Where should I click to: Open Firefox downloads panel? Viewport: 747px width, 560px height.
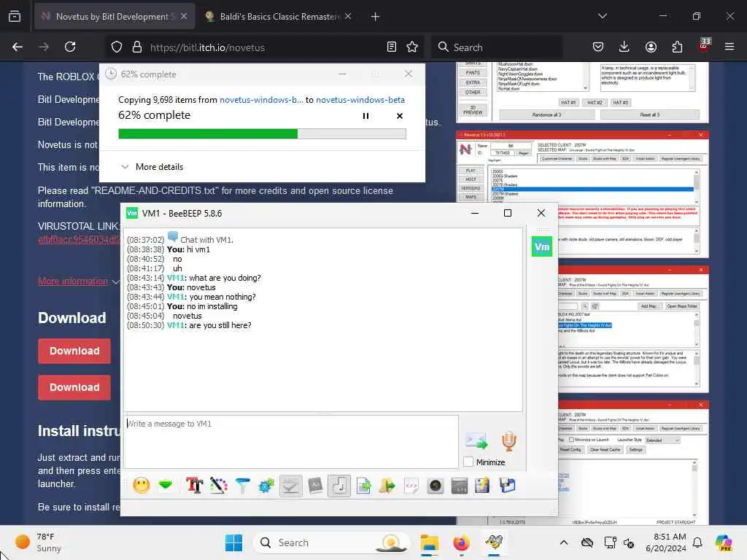click(624, 47)
